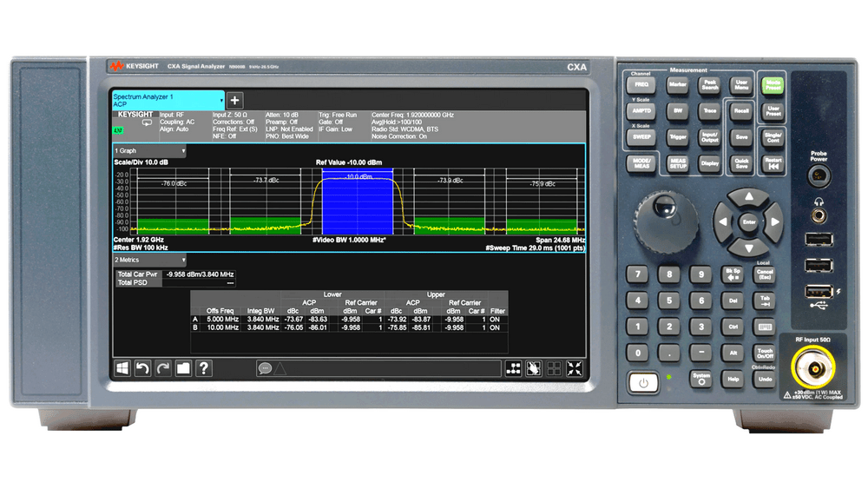Toggle the Single/Cont sweep key
Viewport: 868px width, 489px height.
tap(773, 138)
